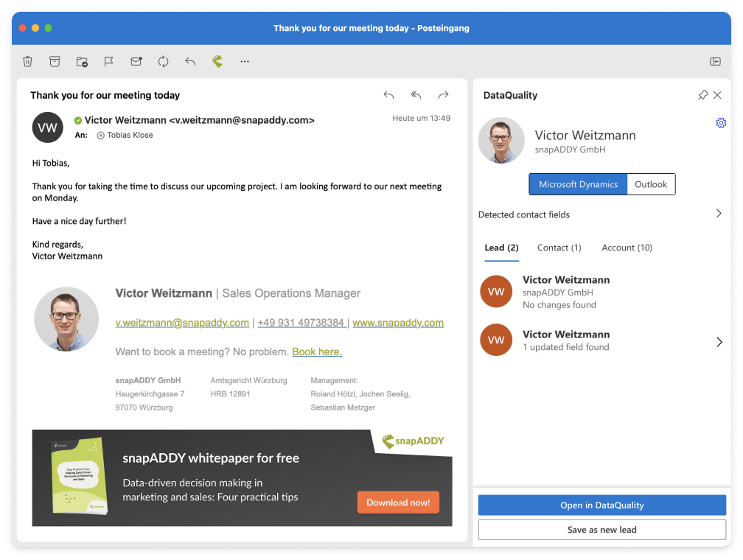Open the more options ellipsis menu
Image resolution: width=743 pixels, height=560 pixels.
click(245, 62)
